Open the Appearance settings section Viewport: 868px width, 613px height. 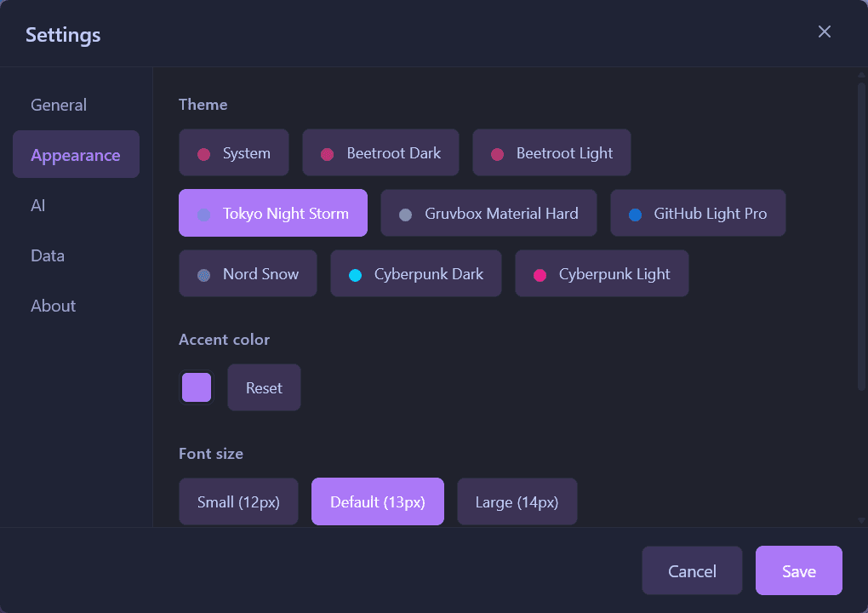[76, 155]
